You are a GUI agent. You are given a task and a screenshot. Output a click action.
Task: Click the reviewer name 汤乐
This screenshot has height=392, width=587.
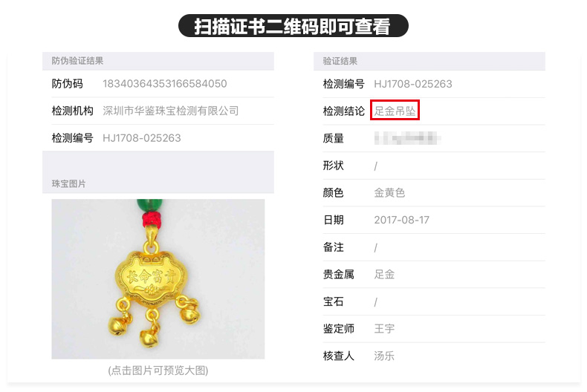[384, 356]
